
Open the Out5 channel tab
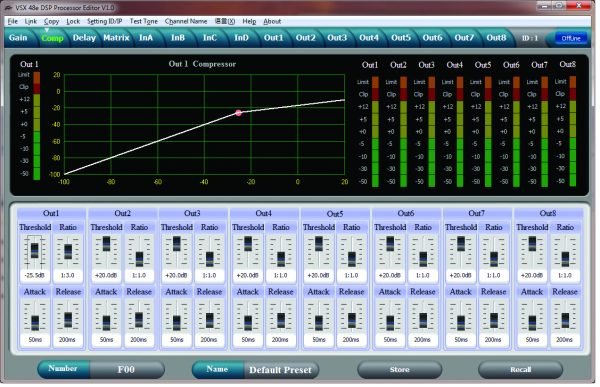point(401,38)
